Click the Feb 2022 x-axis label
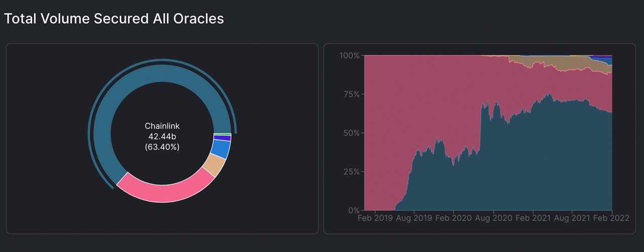This screenshot has height=252, width=644. coord(611,219)
